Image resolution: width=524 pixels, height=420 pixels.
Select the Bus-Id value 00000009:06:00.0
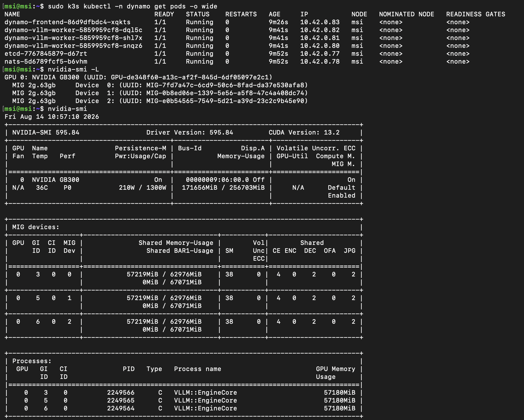pos(217,180)
